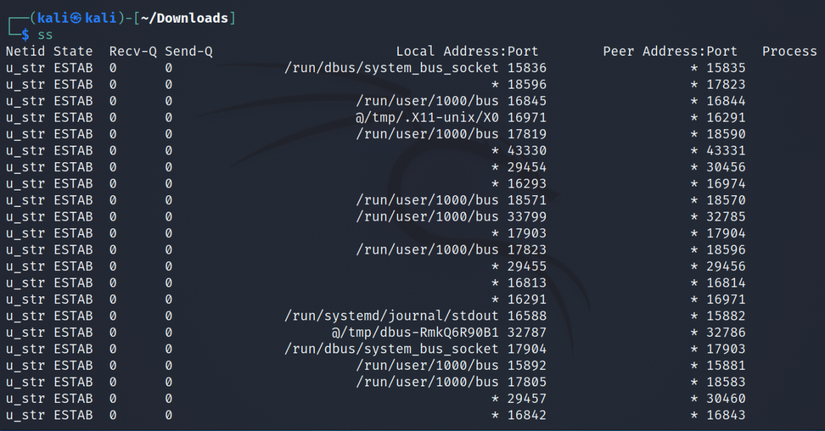
Task: Click the ~/Downloads path in prompt
Action: 192,18
